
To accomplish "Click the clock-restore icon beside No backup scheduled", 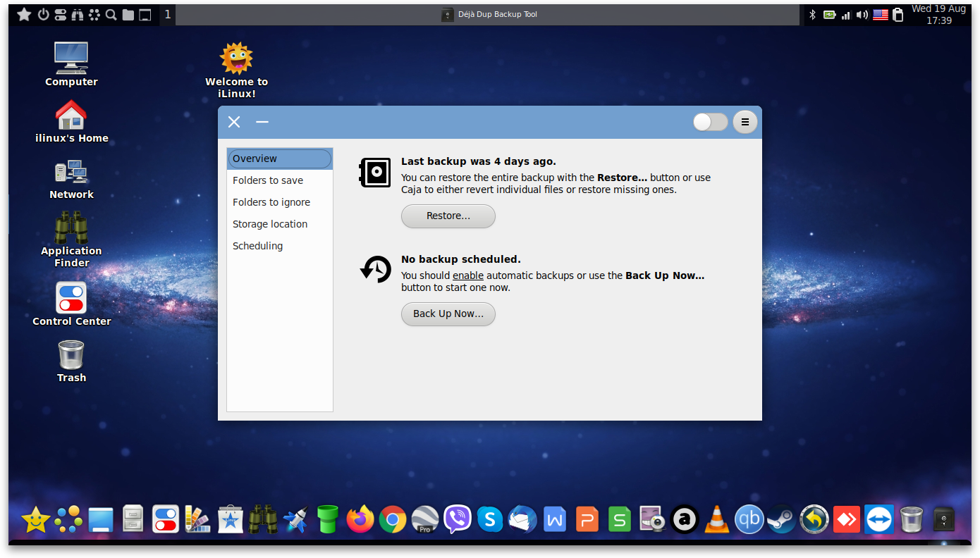I will [x=376, y=270].
